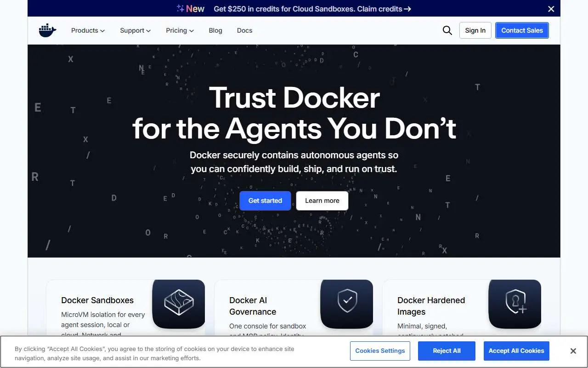Expand the Pricing menu

coord(180,30)
